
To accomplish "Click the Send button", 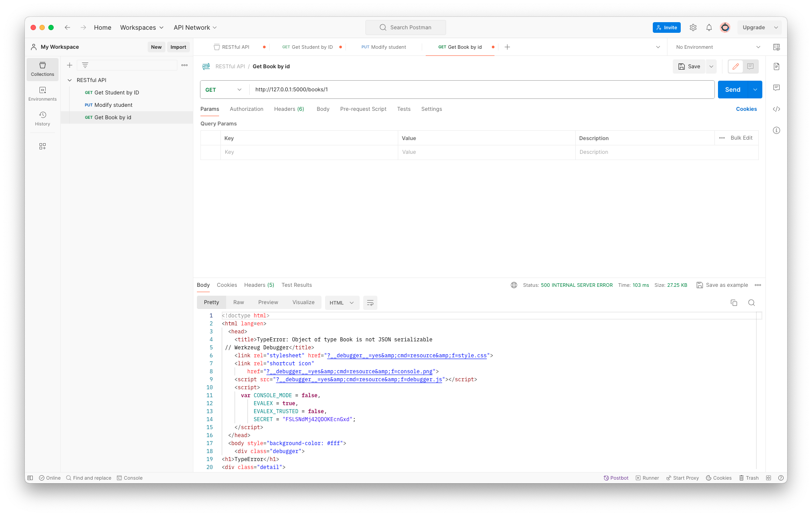I will [733, 90].
